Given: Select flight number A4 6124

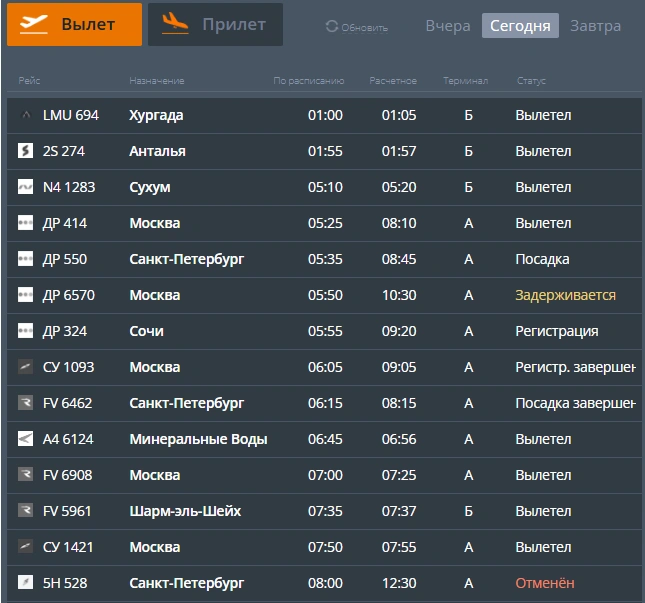Looking at the screenshot, I should pyautogui.click(x=68, y=439).
